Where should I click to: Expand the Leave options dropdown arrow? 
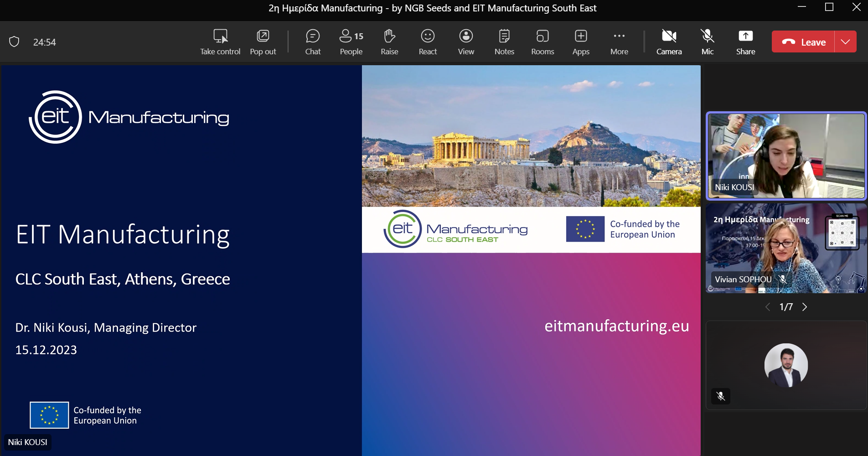tap(846, 42)
